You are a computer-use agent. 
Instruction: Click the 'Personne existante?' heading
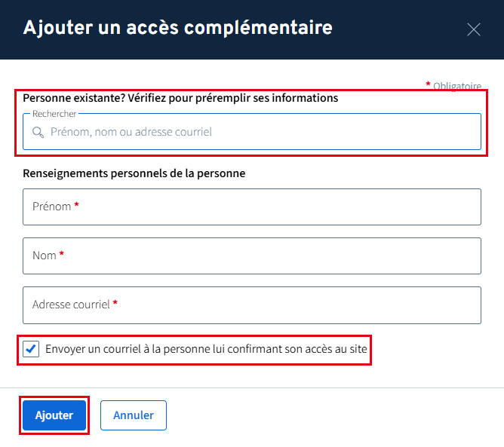click(180, 98)
